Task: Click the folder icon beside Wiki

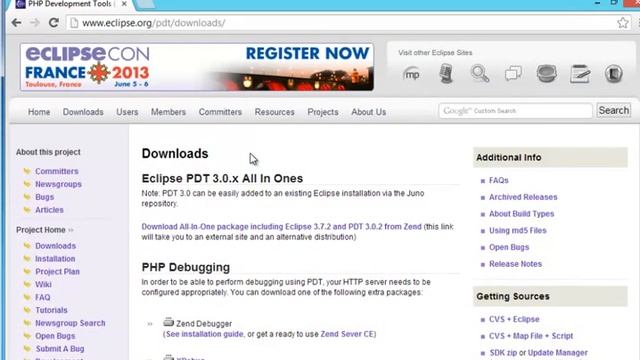Action: (x=27, y=284)
